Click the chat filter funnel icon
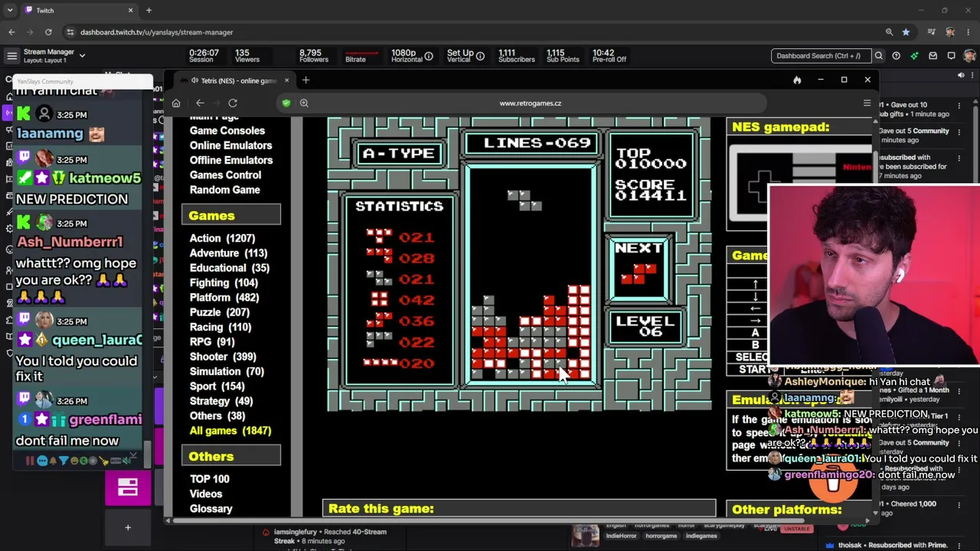980x551 pixels. (64, 461)
